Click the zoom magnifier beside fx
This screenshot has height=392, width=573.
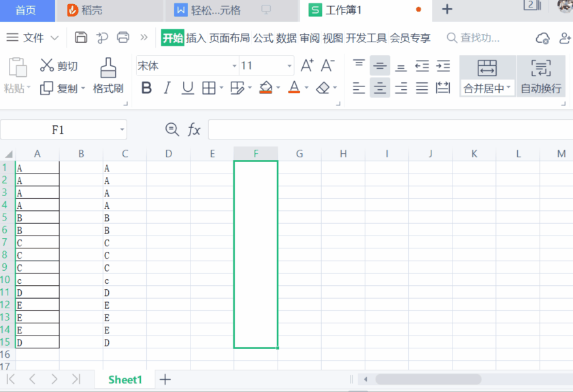tap(173, 129)
